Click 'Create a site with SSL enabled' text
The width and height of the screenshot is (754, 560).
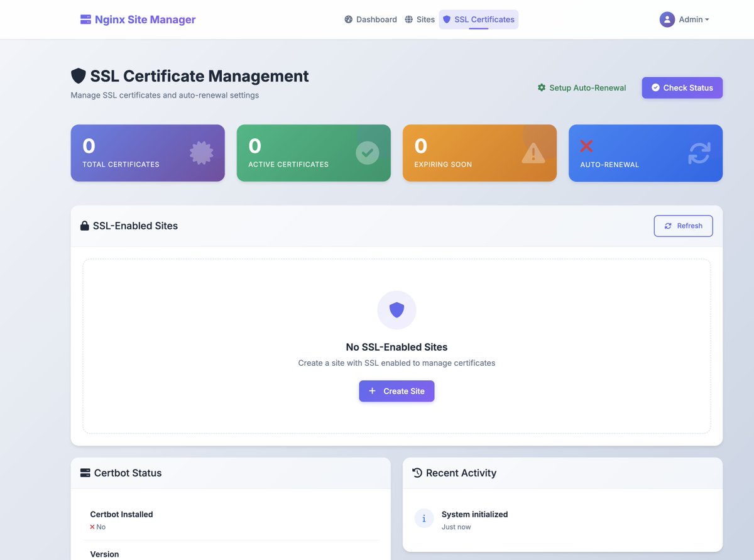(x=396, y=363)
